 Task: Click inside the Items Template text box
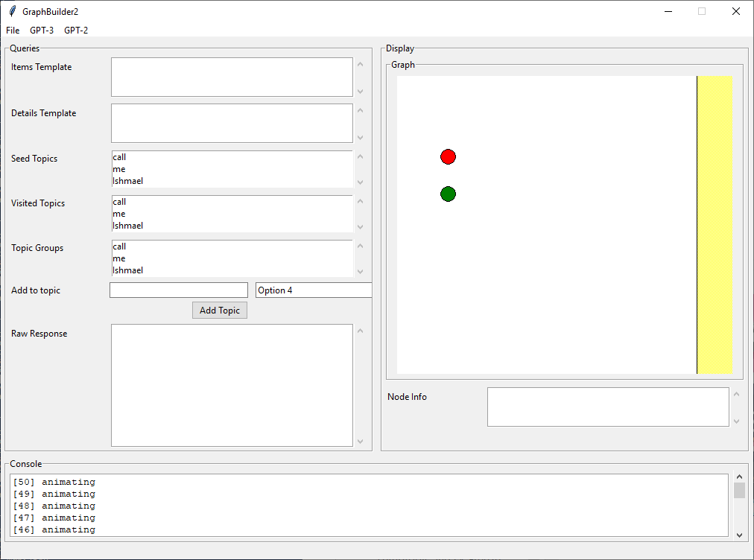click(232, 77)
